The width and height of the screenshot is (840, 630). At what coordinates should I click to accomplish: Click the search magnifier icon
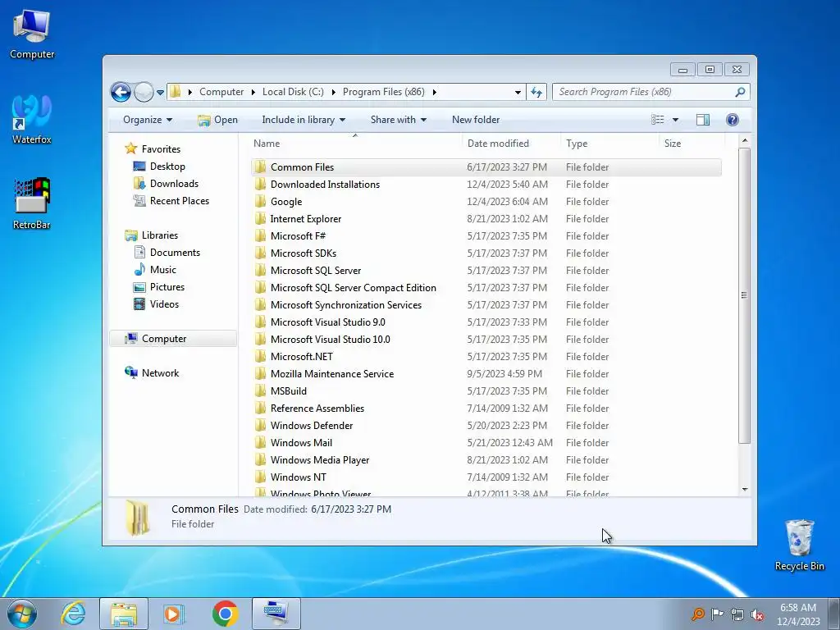click(740, 92)
